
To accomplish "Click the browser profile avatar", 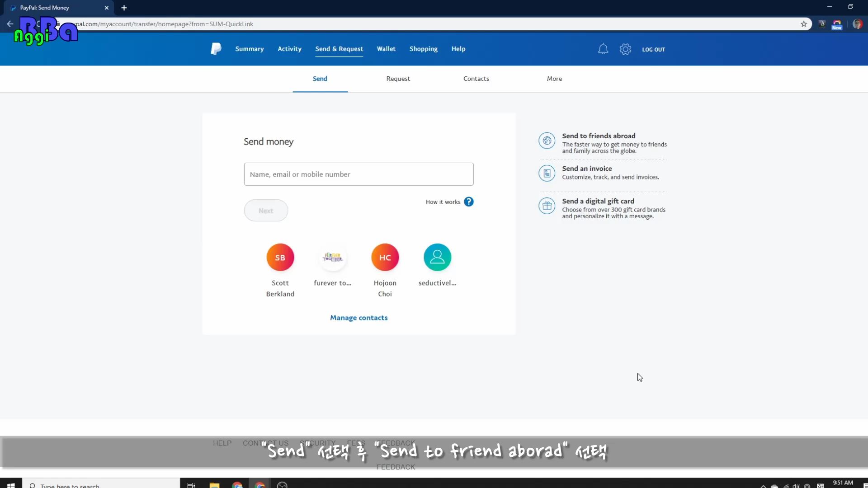I will click(857, 24).
